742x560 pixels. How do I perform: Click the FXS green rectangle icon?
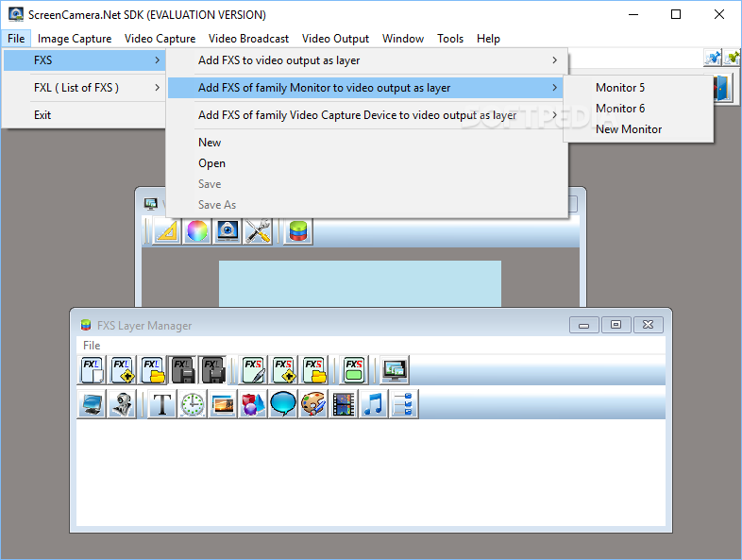coord(354,369)
